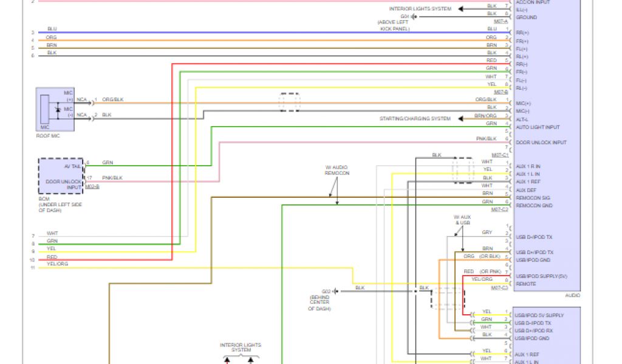The height and width of the screenshot is (364, 622).
Task: Click the G02 ground symbol
Action: (338, 291)
